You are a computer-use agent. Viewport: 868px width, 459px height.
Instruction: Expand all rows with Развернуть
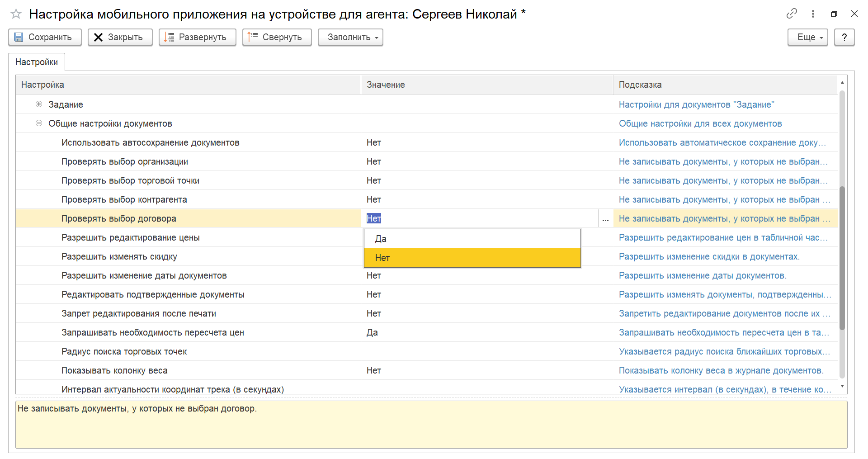[197, 37]
